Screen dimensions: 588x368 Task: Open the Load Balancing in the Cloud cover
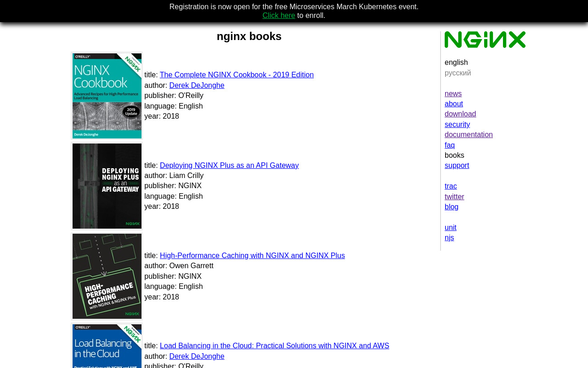[x=107, y=346]
